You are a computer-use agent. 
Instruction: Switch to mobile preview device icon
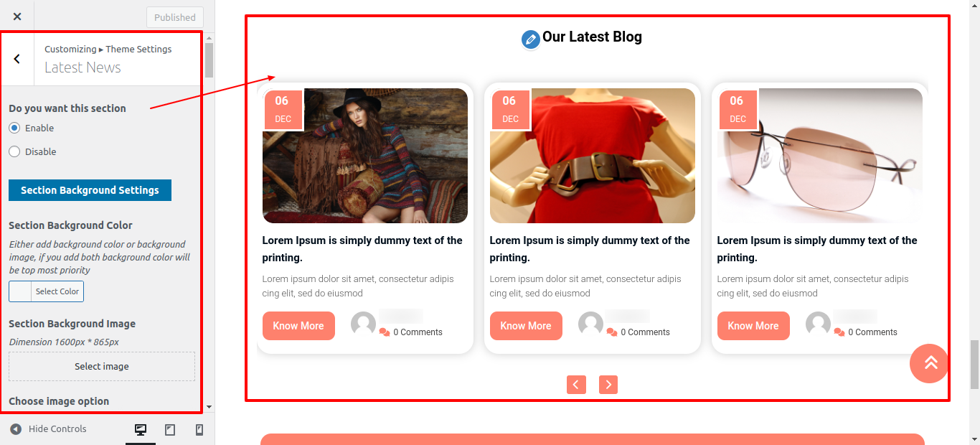click(x=199, y=430)
